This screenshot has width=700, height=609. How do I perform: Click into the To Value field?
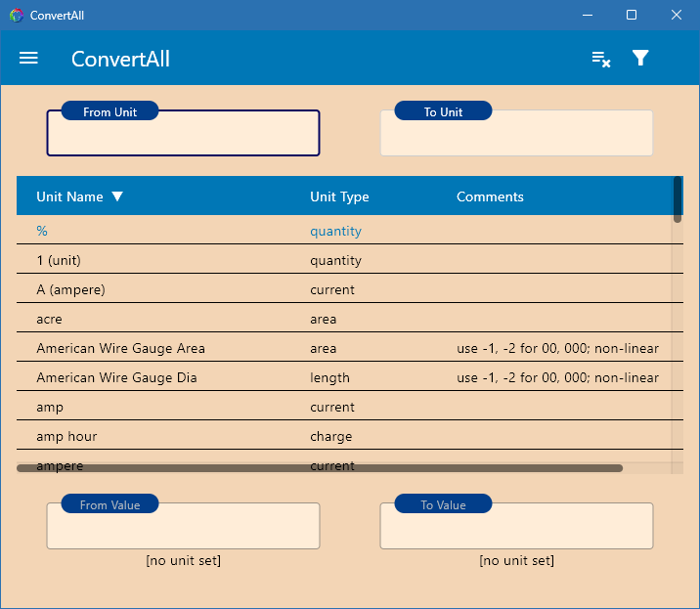pos(516,526)
